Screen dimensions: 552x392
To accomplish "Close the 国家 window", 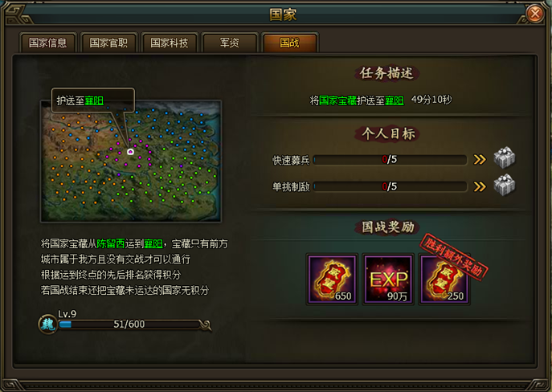I will (x=535, y=14).
